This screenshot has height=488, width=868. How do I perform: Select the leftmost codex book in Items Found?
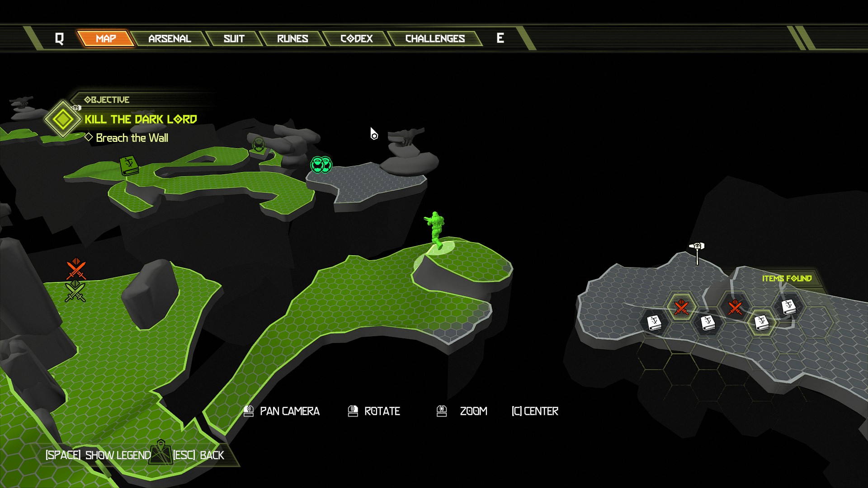[654, 323]
